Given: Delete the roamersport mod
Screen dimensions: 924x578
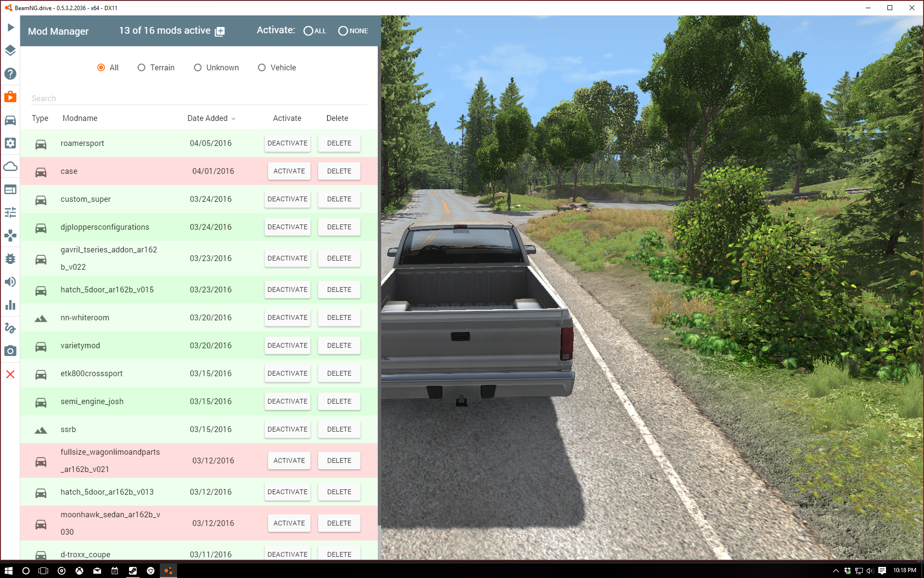Looking at the screenshot, I should [339, 143].
